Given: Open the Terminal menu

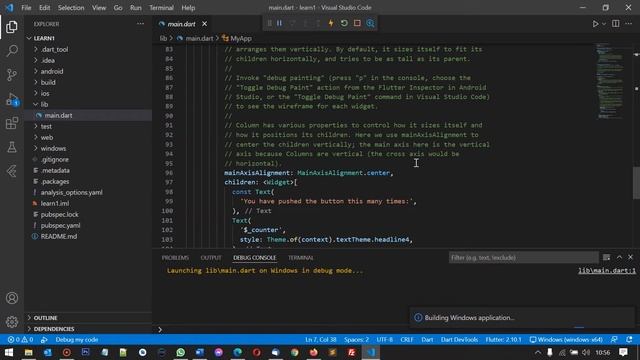Looking at the screenshot, I should pos(161,7).
